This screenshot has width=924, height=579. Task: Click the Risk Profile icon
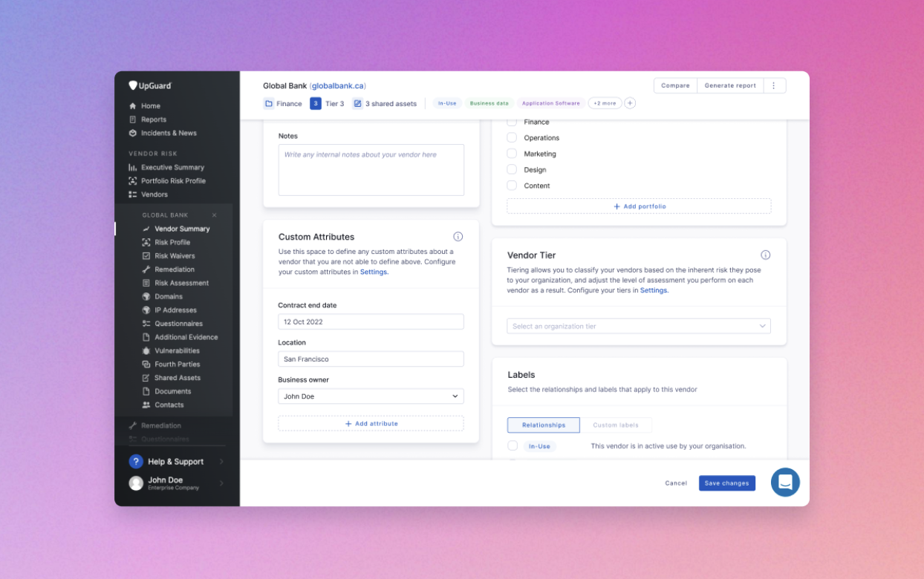point(146,243)
